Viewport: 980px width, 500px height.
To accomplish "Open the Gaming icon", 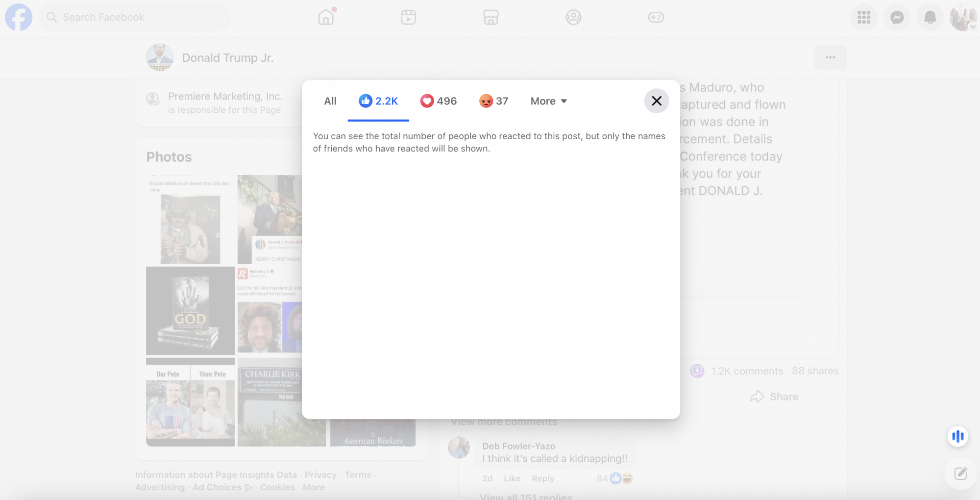I will click(x=656, y=18).
